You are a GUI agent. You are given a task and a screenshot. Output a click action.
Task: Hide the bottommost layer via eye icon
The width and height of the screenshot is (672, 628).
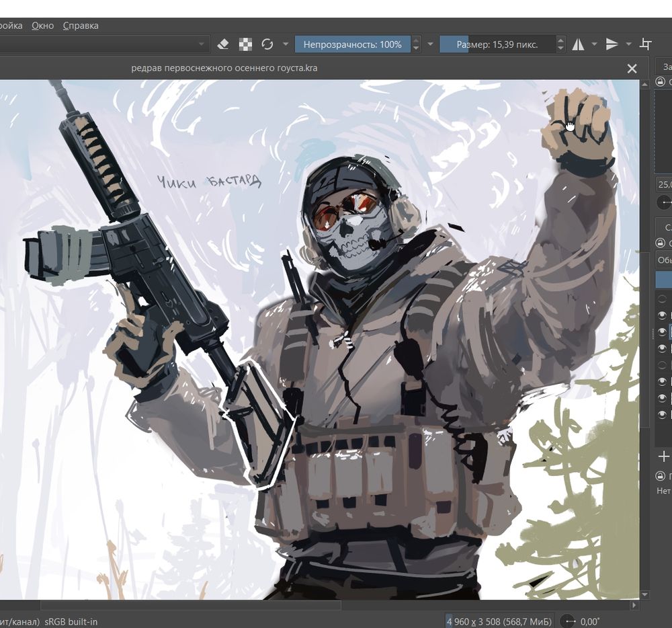click(x=662, y=415)
